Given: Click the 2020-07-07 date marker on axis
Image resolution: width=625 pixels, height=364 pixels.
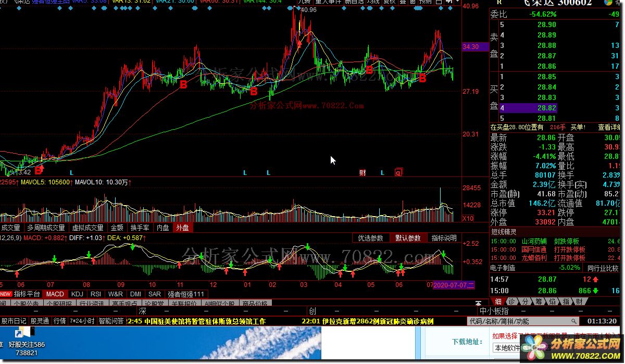Looking at the screenshot, I should pyautogui.click(x=454, y=285).
